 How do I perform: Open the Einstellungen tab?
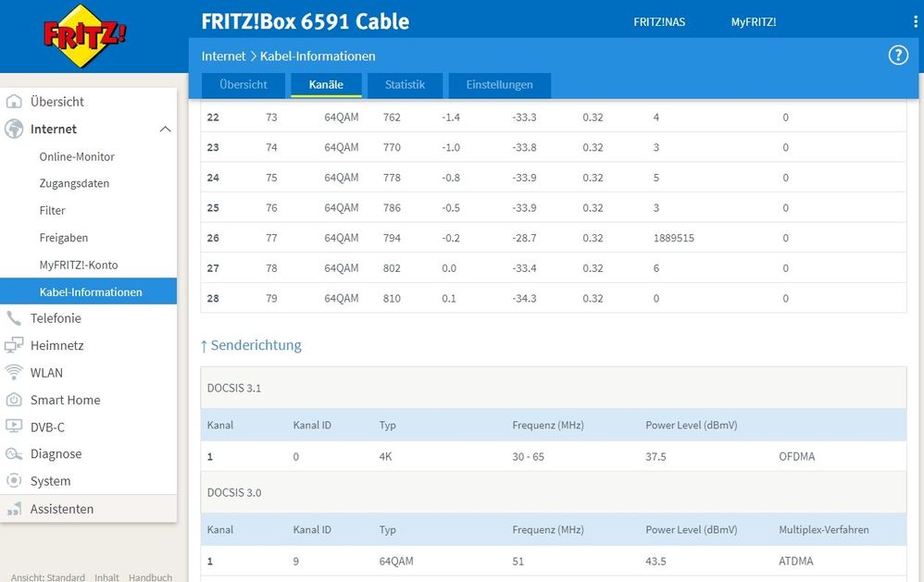500,85
